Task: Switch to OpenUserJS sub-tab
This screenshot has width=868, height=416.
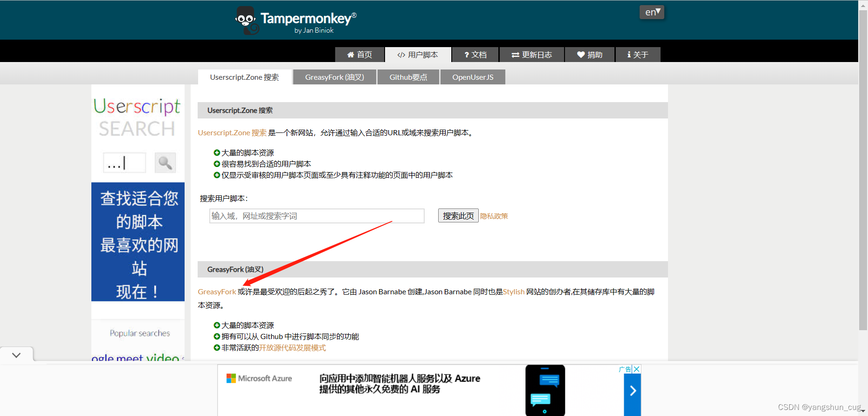Action: [473, 77]
